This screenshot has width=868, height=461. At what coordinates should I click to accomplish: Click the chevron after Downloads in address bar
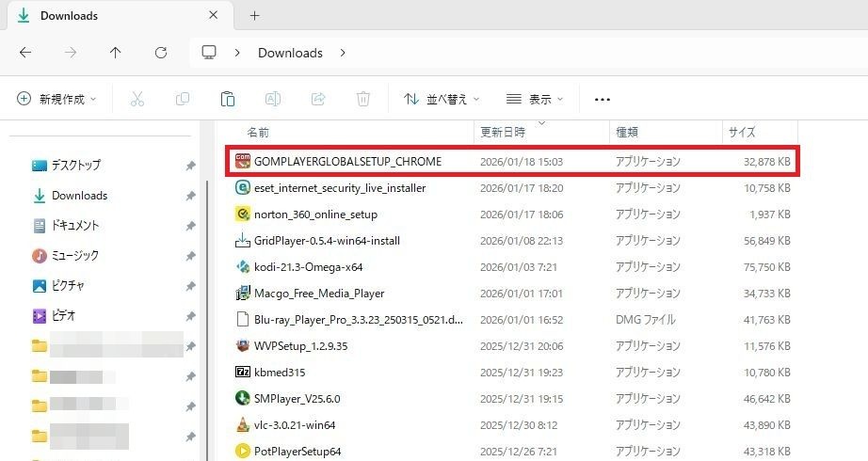[344, 53]
